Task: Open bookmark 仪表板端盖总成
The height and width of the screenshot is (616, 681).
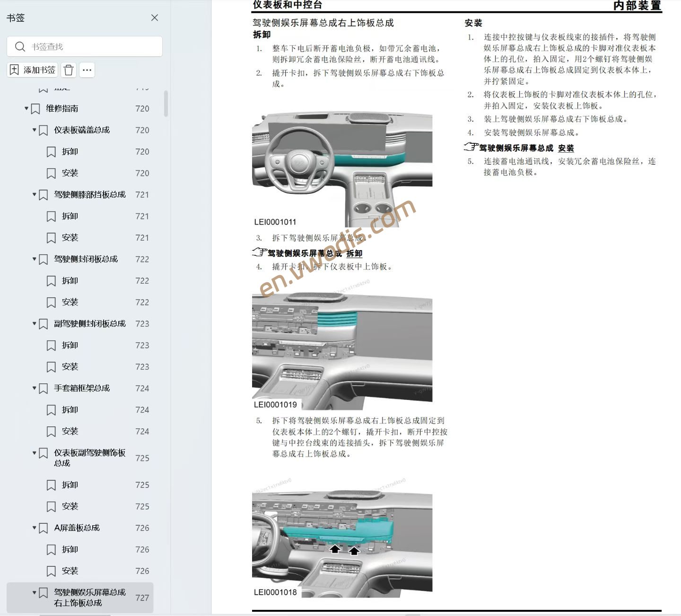Action: pos(82,130)
